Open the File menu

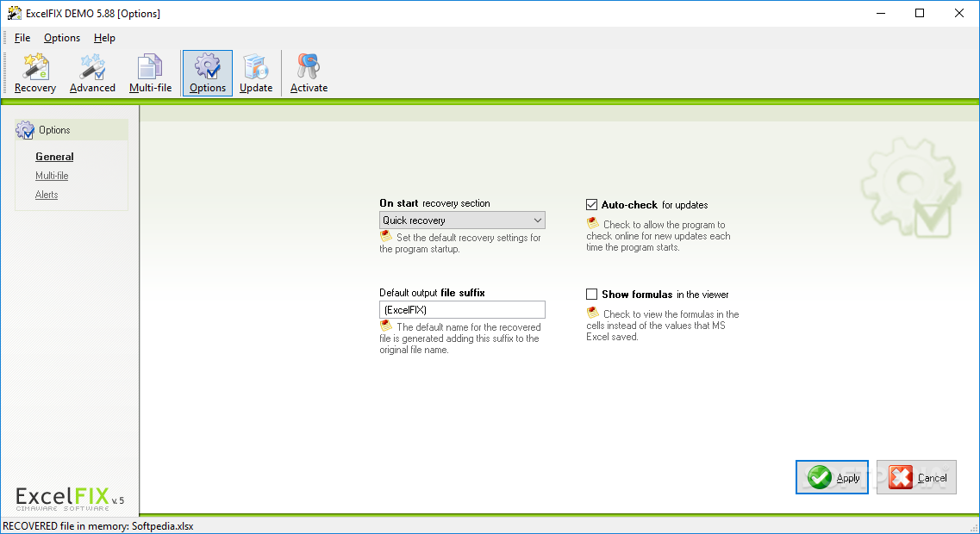click(22, 38)
